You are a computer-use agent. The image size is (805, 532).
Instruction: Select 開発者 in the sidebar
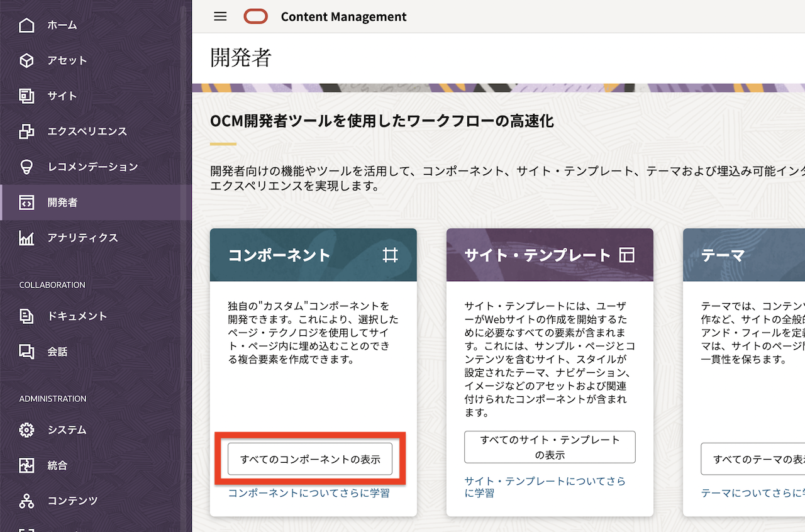click(96, 202)
